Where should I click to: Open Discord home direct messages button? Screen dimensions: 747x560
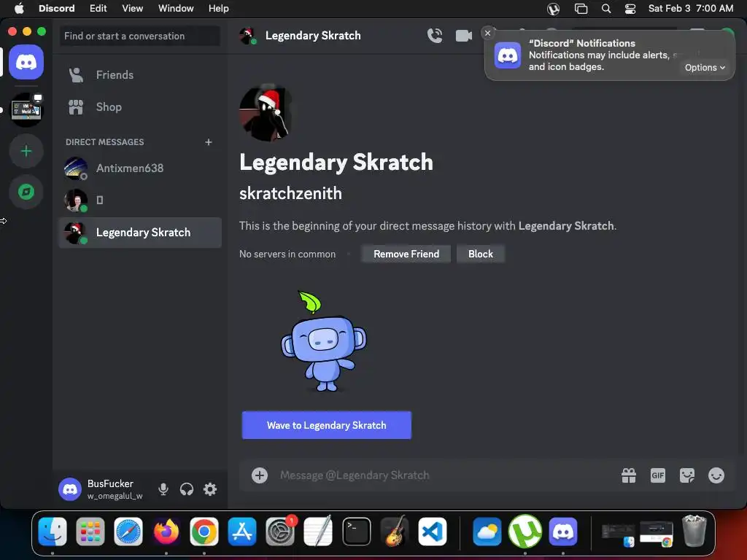click(x=26, y=62)
